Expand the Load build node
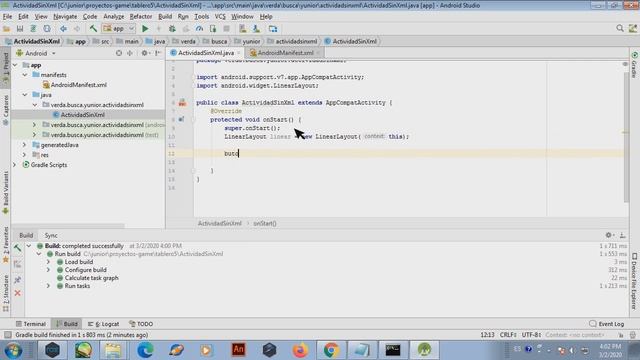Image resolution: width=640 pixels, height=360 pixels. [x=49, y=262]
